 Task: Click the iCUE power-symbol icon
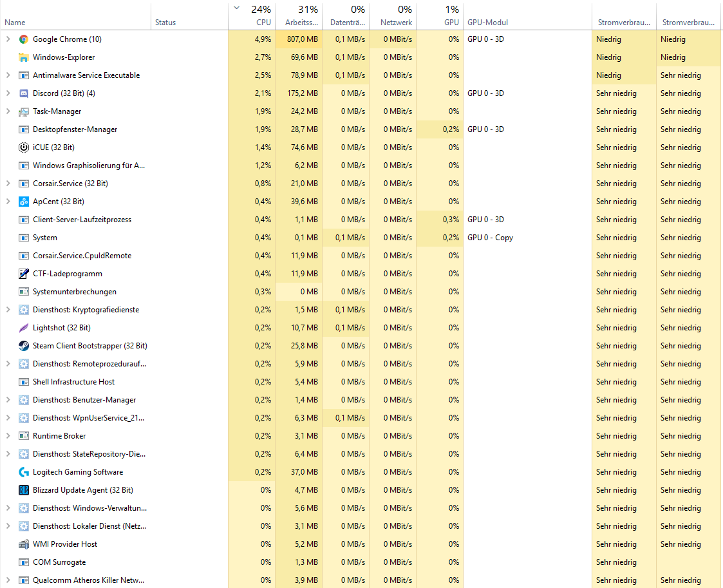(24, 147)
